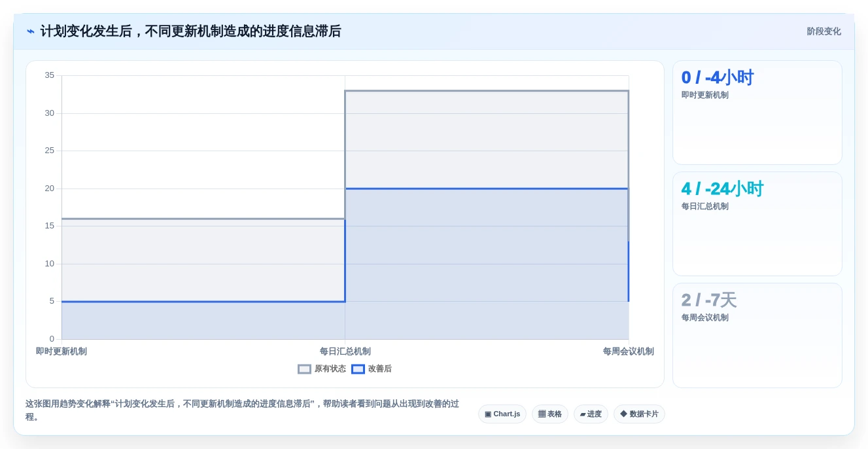Click the gray line segment at value 16
868x449 pixels.
(x=203, y=219)
